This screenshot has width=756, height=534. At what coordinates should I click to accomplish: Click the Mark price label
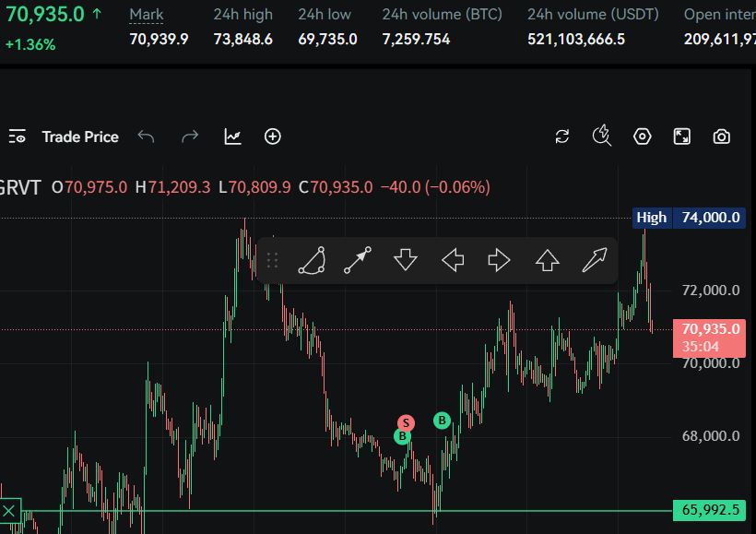click(147, 15)
